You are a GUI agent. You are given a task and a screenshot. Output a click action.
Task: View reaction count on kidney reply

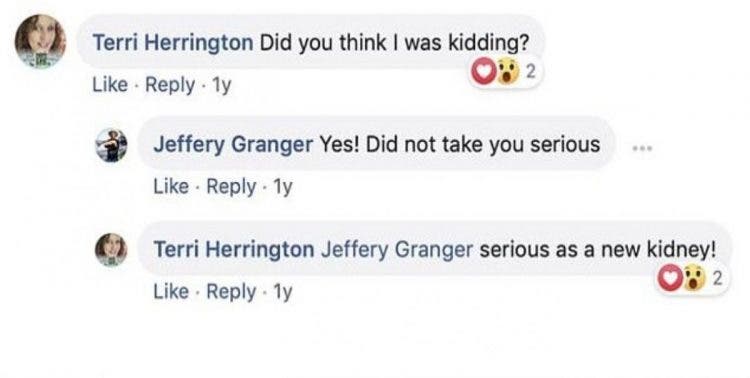point(717,278)
